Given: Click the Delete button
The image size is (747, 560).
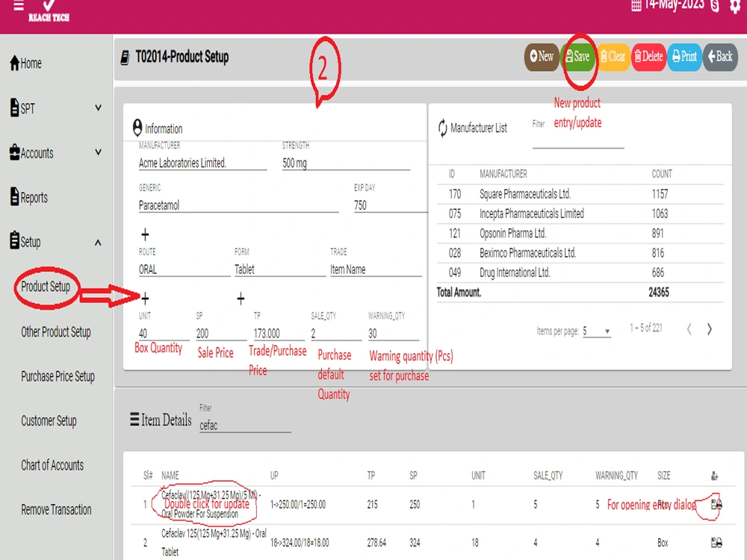Looking at the screenshot, I should (648, 57).
